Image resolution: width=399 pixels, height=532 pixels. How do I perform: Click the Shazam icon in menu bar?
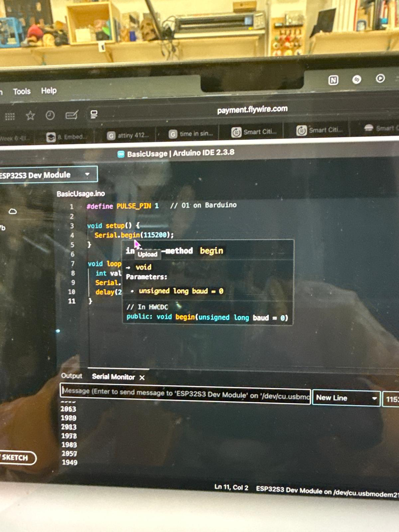click(357, 79)
